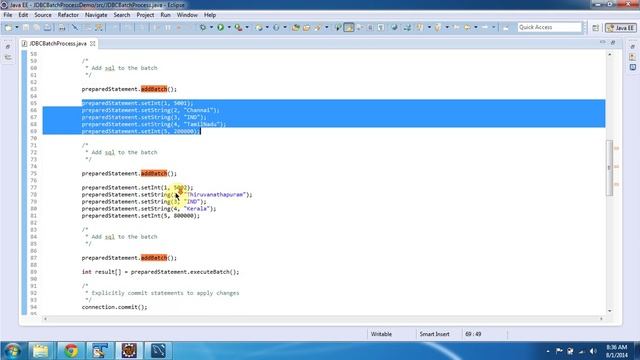Screen dimensions: 640x360
Task: Open File Explorer from taskbar
Action: coord(40,351)
